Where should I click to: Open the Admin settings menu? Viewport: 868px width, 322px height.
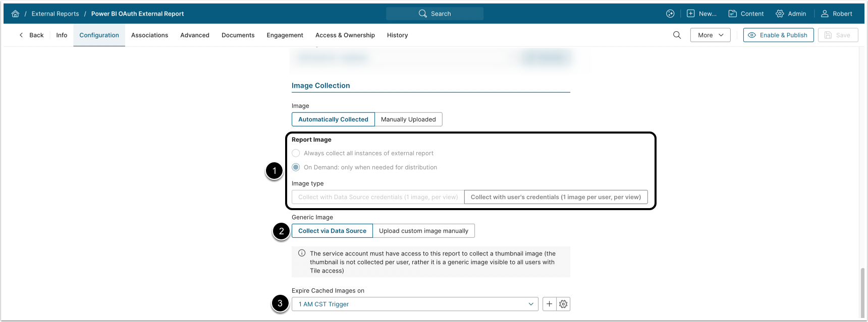(x=791, y=14)
